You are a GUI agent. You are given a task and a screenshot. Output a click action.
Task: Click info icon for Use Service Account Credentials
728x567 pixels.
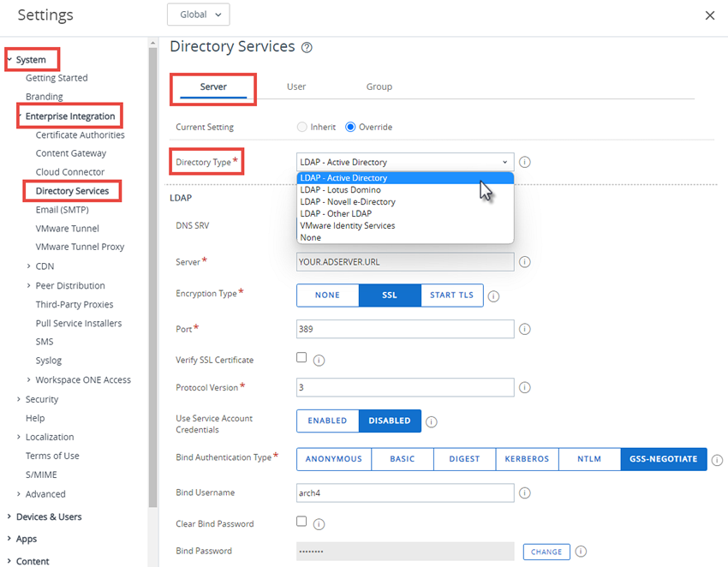(x=432, y=421)
